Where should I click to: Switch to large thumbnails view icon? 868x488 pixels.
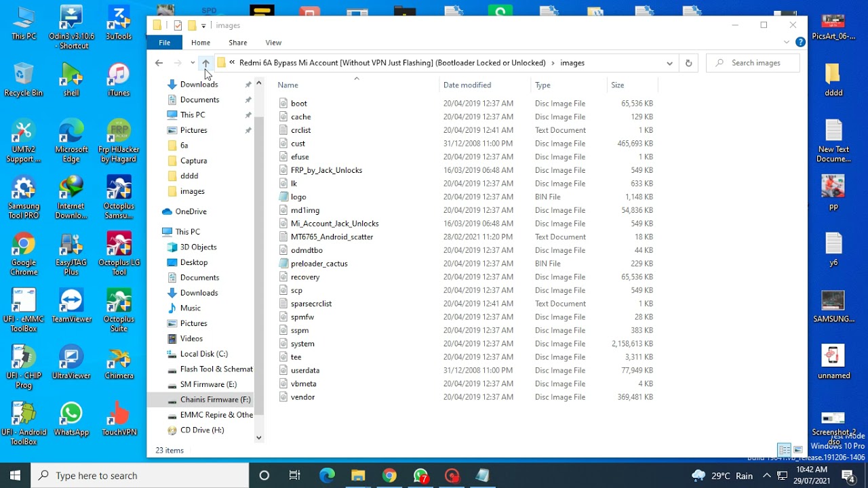click(798, 450)
